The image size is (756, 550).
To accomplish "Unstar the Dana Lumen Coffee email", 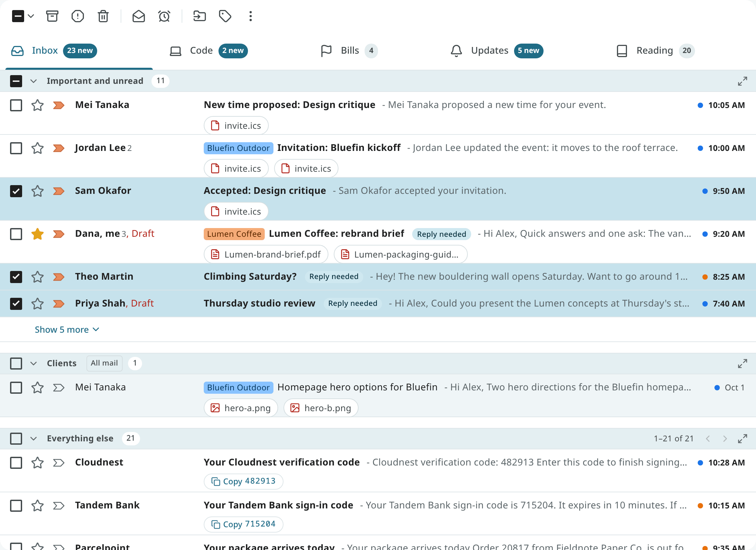I will coord(38,234).
